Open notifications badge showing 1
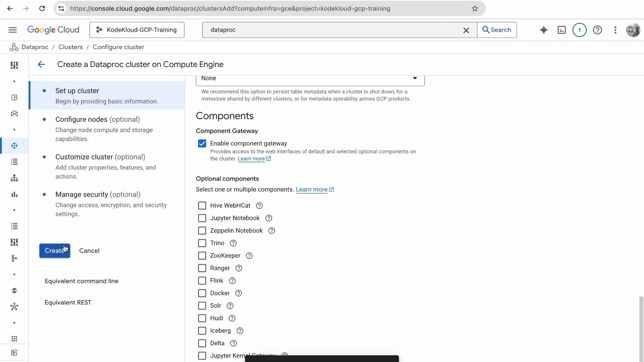The image size is (644, 362). pyautogui.click(x=579, y=30)
